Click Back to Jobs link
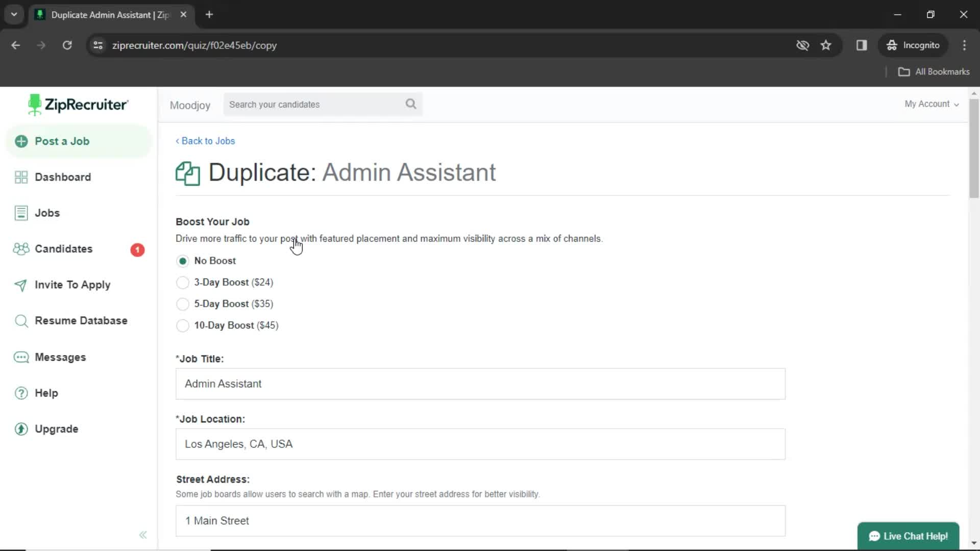Viewport: 980px width, 551px height. click(205, 141)
